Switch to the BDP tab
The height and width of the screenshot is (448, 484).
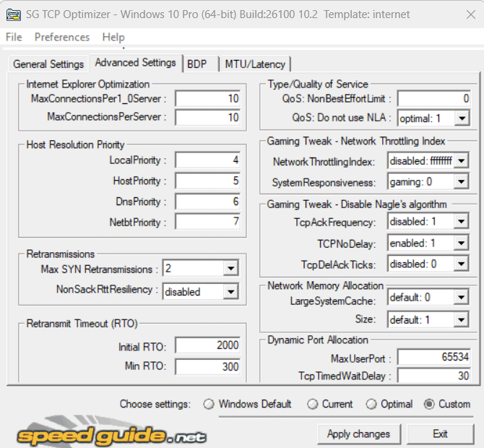[x=201, y=64]
